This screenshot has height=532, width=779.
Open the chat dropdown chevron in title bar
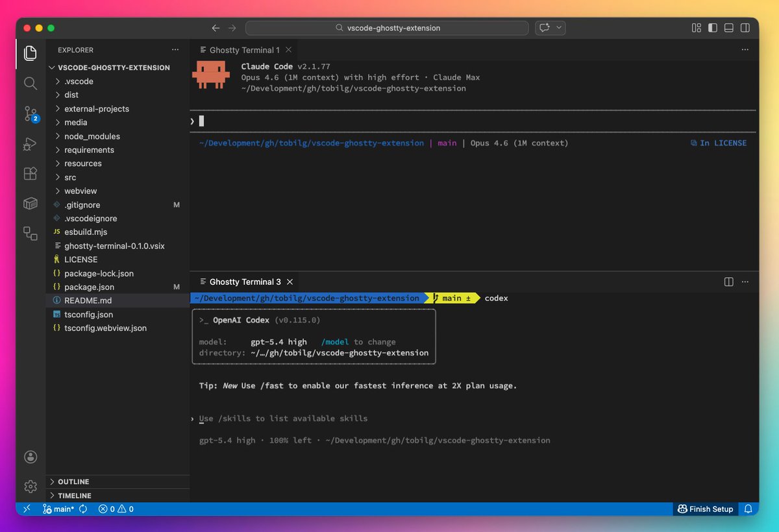[x=559, y=28]
